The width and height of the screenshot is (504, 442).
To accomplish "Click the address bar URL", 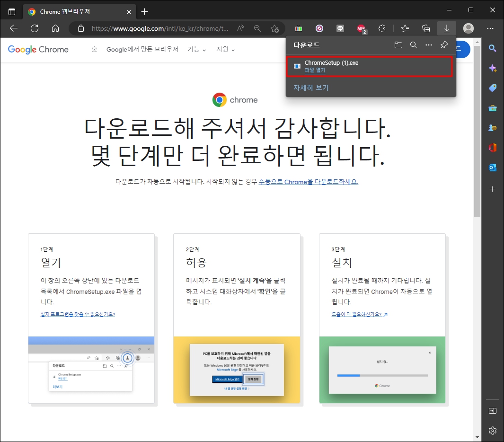I will click(160, 28).
